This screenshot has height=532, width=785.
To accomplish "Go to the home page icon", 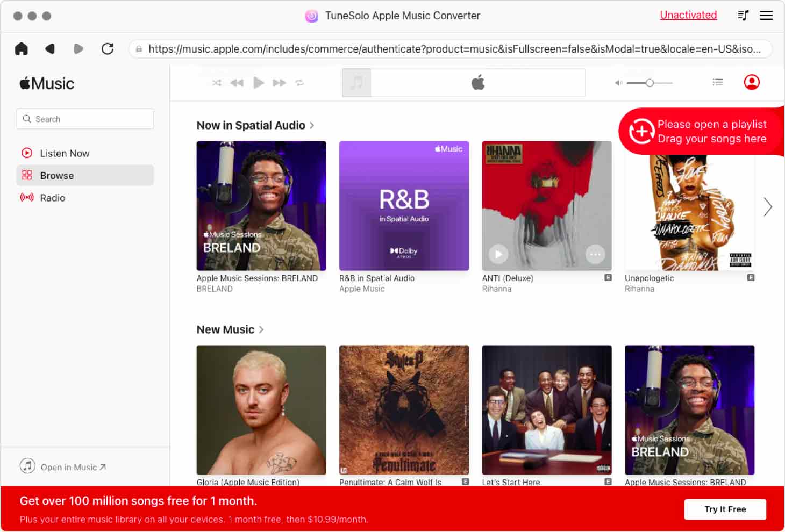I will pyautogui.click(x=22, y=49).
